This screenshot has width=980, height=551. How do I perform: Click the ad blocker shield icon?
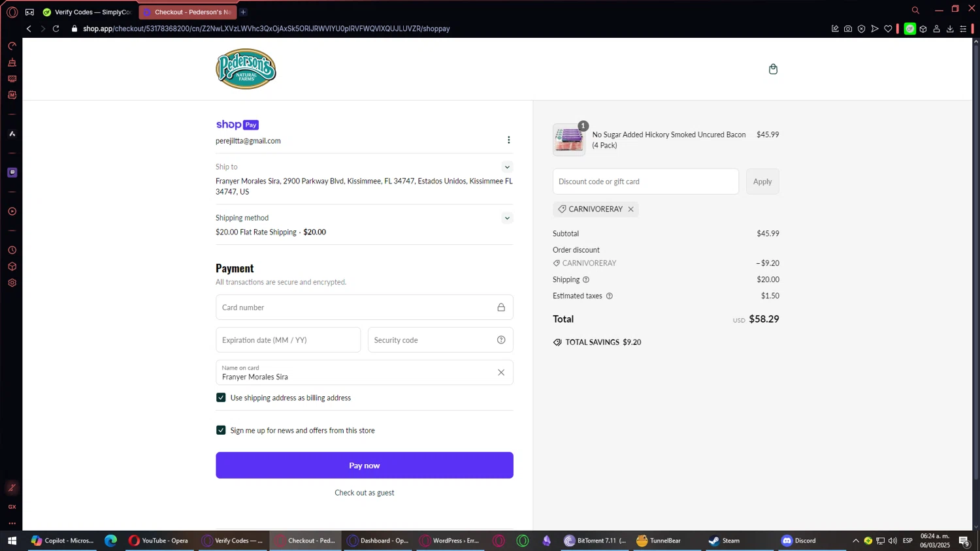click(861, 29)
